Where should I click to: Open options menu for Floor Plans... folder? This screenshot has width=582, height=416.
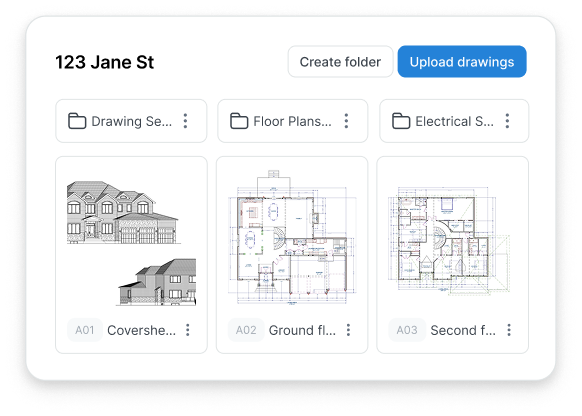click(x=347, y=121)
